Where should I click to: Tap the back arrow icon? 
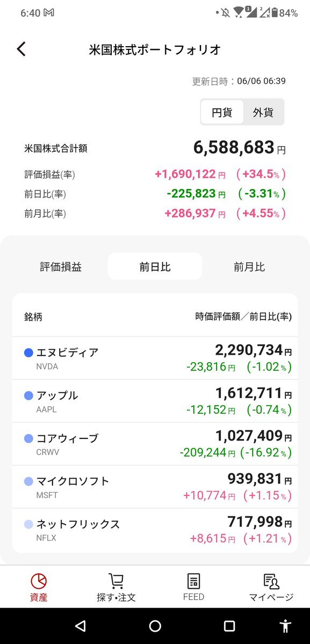[21, 49]
